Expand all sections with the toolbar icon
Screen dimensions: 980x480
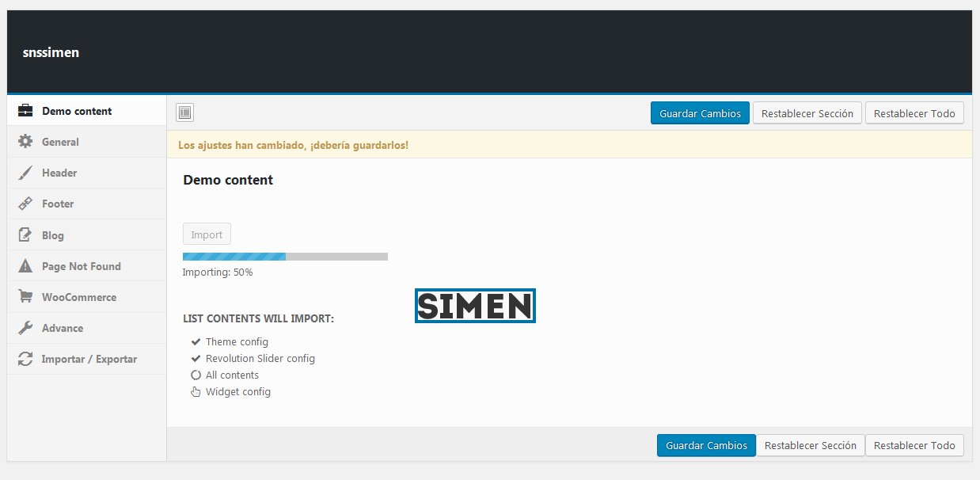pyautogui.click(x=184, y=112)
